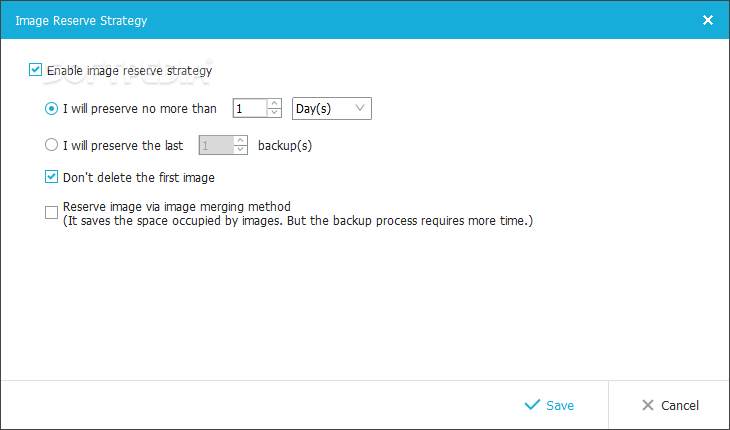This screenshot has width=730, height=430.
Task: Uncheck 'Don't delete the first image'
Action: [x=52, y=177]
